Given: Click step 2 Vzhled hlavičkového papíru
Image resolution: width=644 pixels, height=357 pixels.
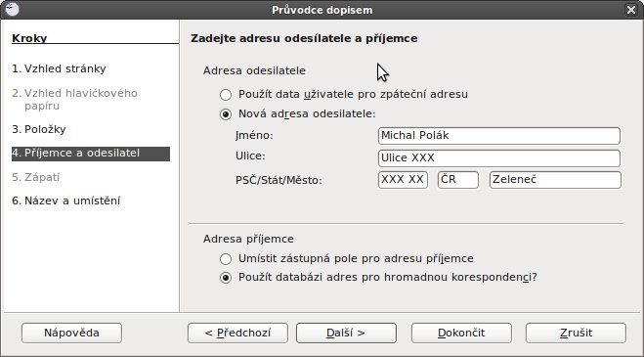Looking at the screenshot, I should 74,99.
